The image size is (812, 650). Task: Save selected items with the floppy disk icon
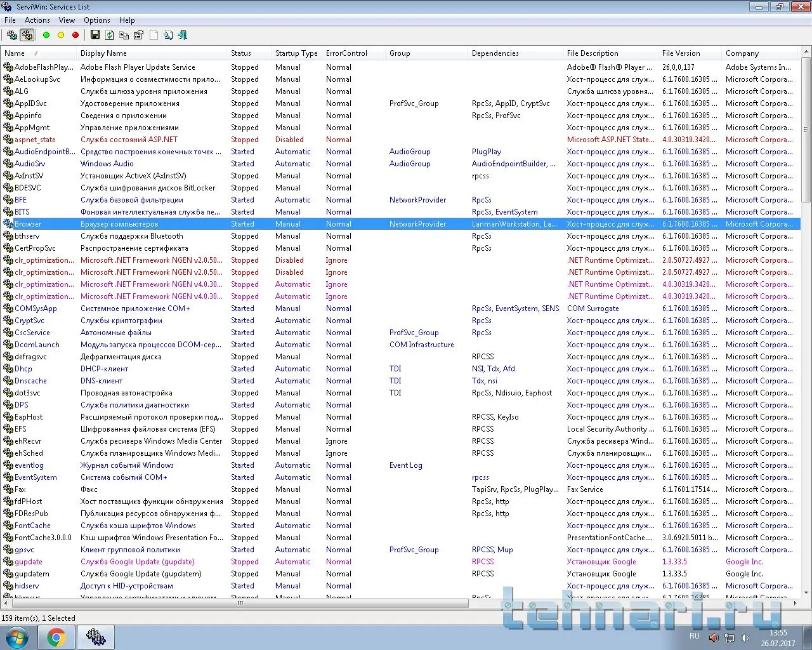click(x=95, y=36)
